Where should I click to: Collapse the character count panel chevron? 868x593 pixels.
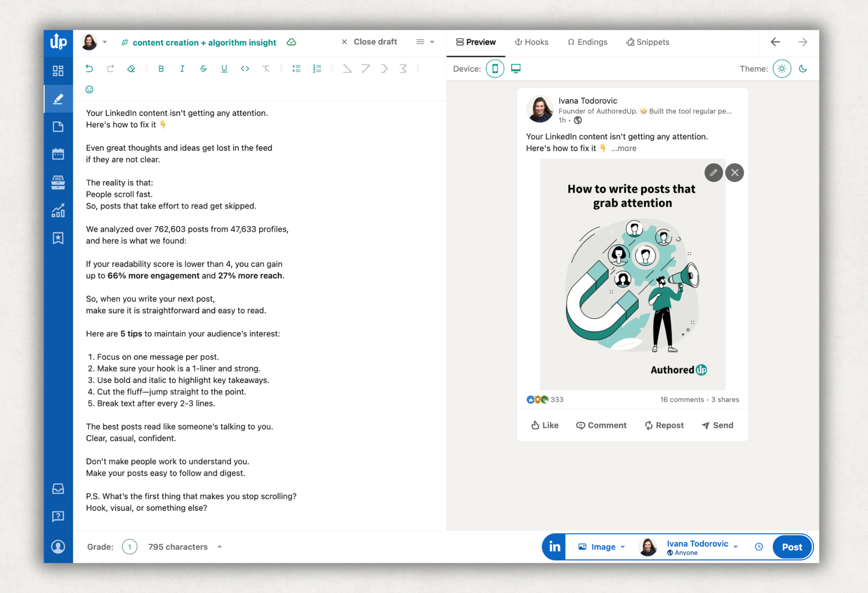click(220, 546)
